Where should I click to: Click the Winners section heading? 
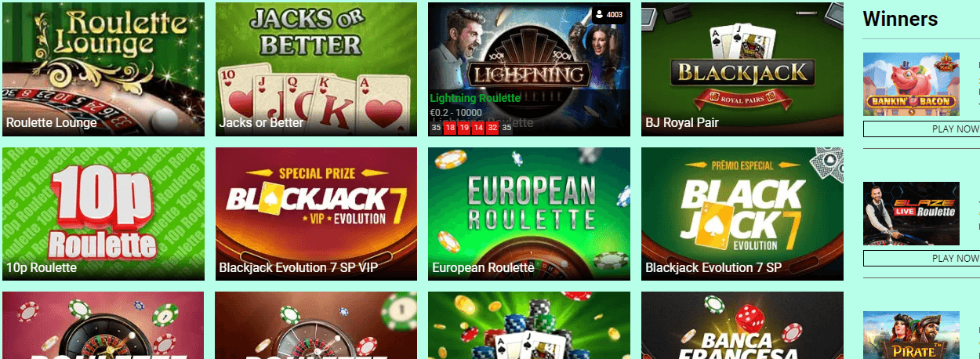[900, 19]
